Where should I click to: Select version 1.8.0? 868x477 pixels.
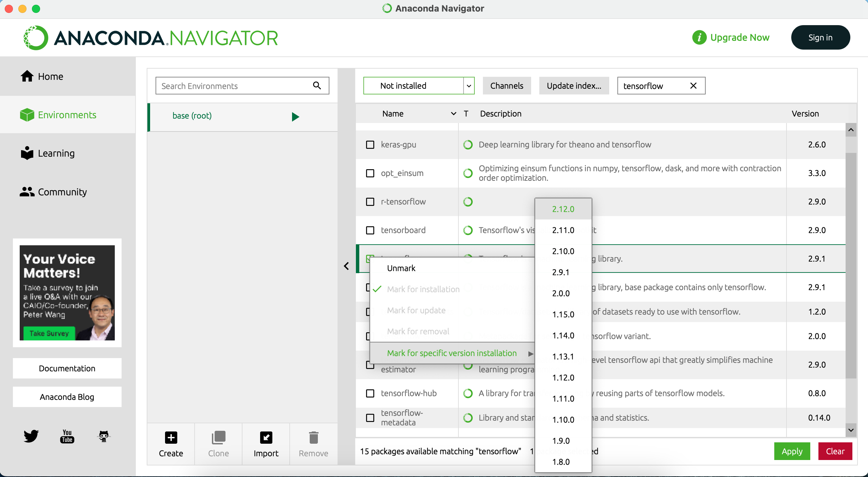click(563, 462)
